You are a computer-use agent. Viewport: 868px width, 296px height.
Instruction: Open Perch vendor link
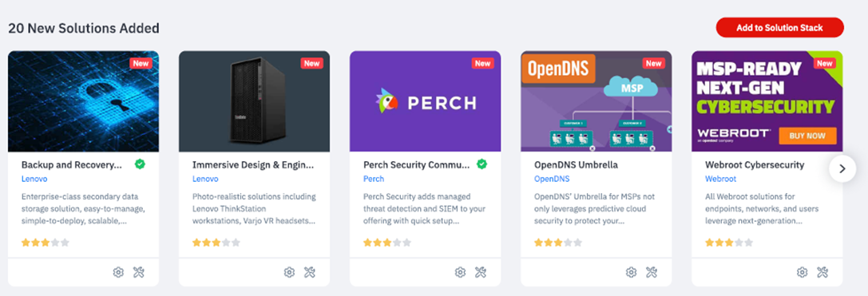(x=374, y=179)
